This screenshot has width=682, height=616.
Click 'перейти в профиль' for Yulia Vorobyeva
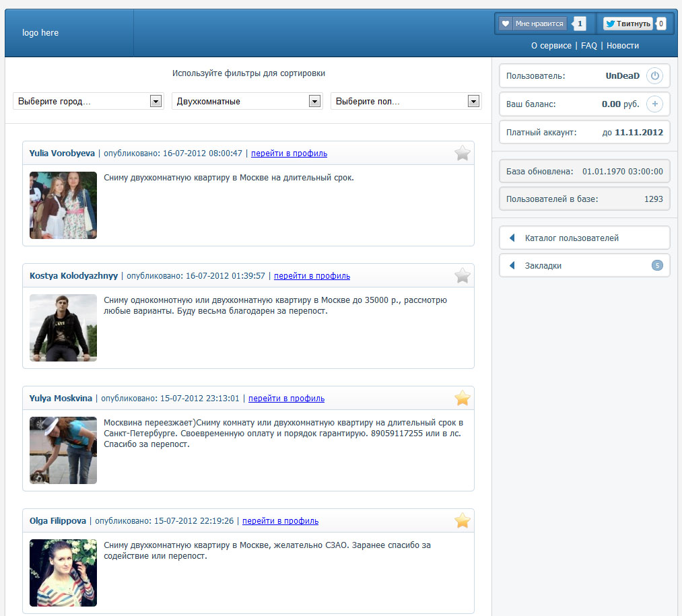(x=289, y=153)
